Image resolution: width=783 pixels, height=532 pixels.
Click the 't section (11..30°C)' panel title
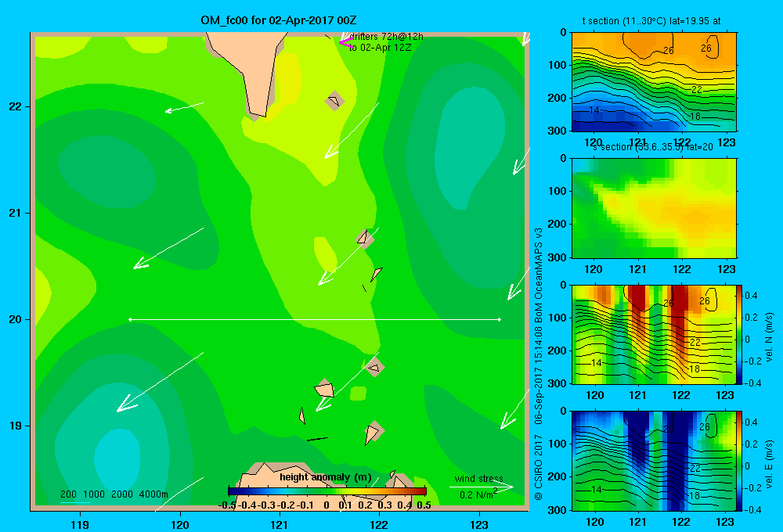(x=651, y=21)
